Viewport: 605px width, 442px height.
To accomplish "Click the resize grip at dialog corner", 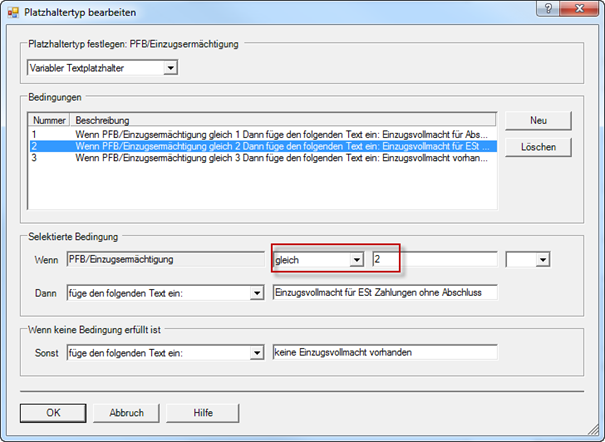I will tap(593, 430).
